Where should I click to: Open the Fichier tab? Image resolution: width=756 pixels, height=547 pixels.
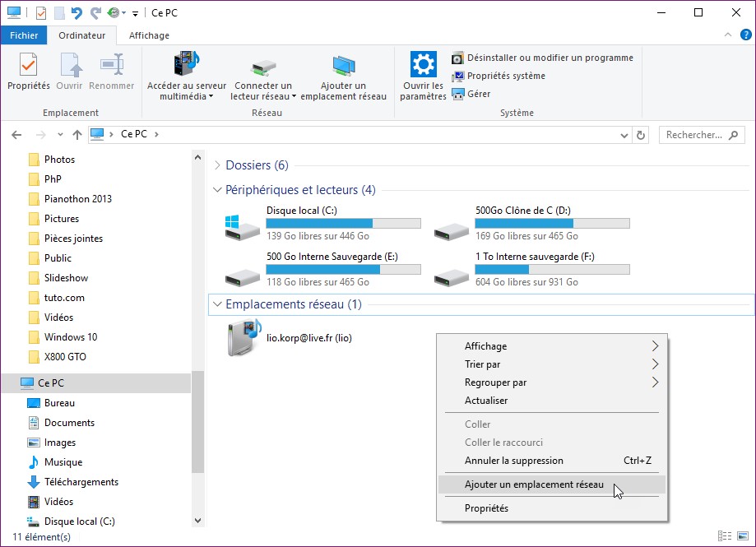pyautogui.click(x=24, y=35)
